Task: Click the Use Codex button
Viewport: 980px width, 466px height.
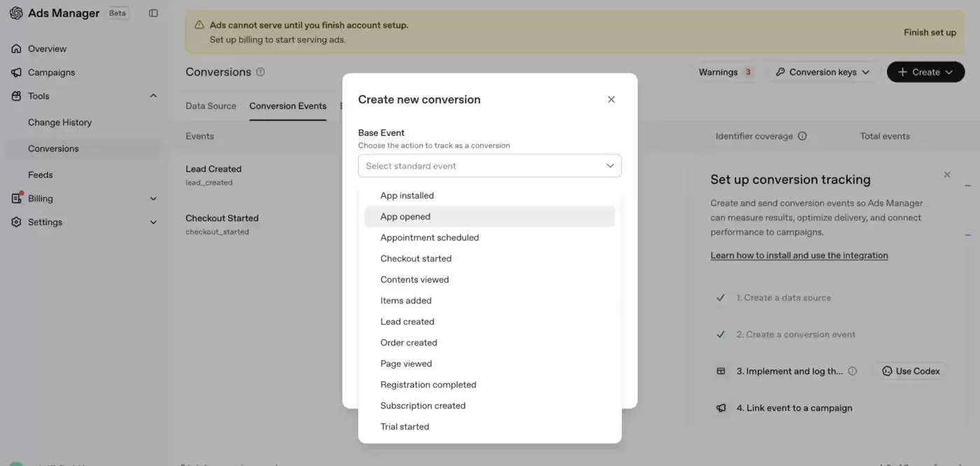Action: (911, 371)
